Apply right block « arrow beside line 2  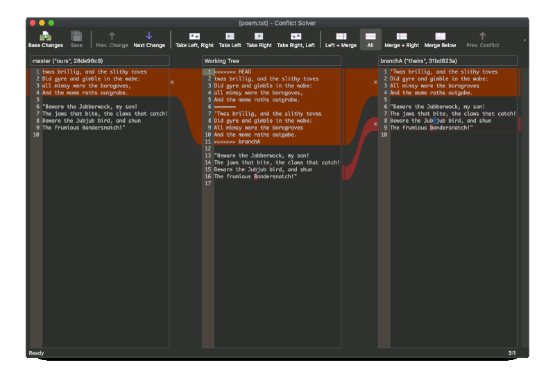coord(375,82)
